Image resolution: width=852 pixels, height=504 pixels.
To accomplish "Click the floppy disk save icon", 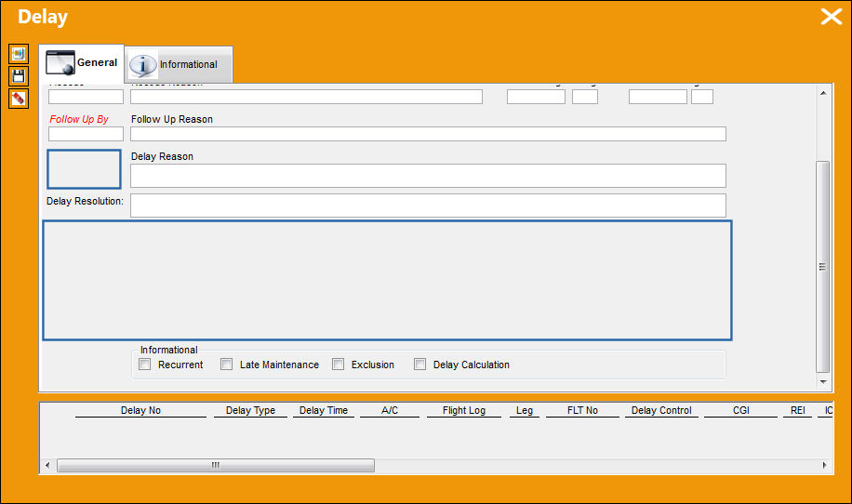I will 19,76.
